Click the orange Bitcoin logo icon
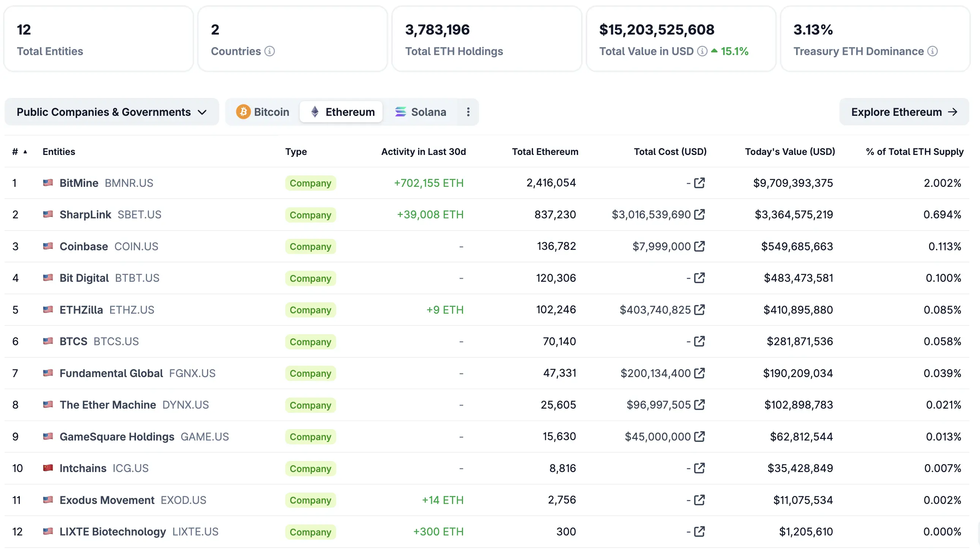 [x=243, y=112]
